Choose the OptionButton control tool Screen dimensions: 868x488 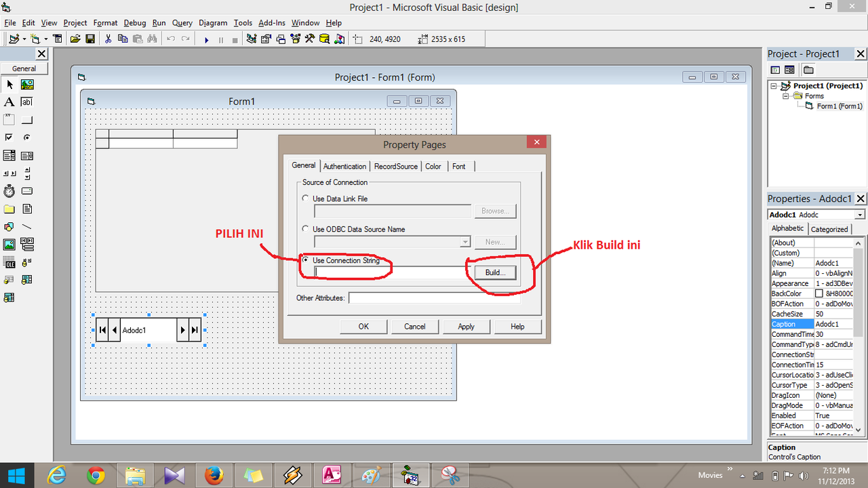pyautogui.click(x=27, y=138)
